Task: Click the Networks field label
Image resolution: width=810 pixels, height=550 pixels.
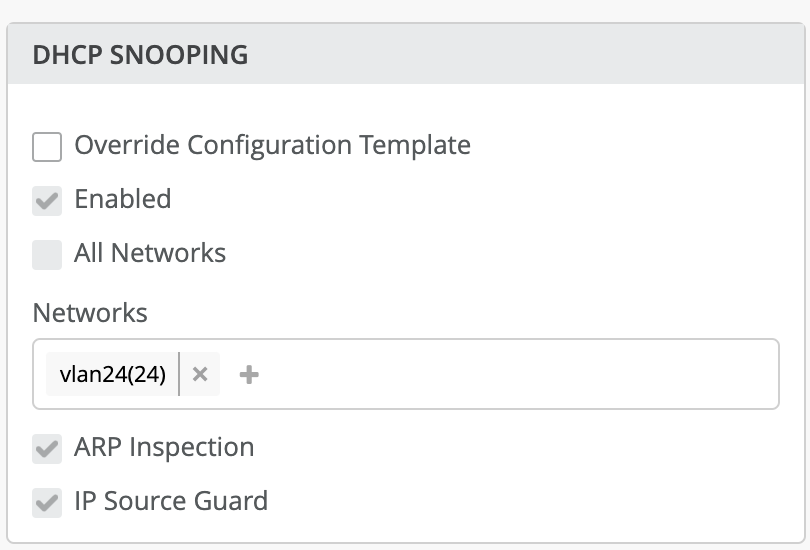Action: 90,313
